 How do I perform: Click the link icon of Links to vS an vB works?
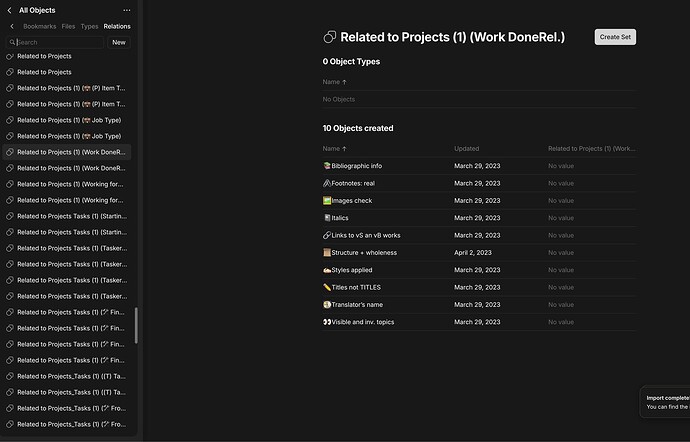(327, 235)
